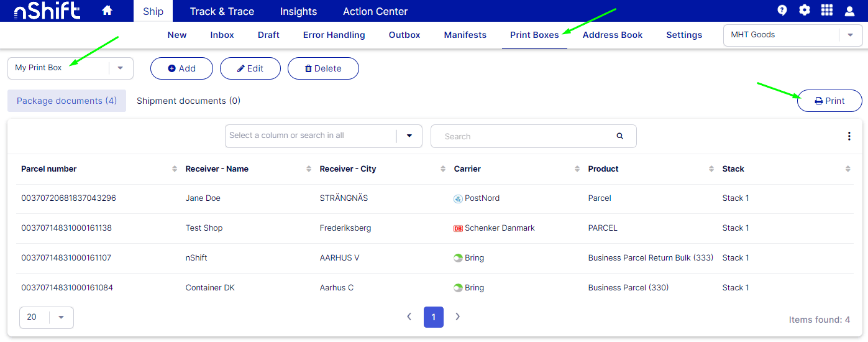The width and height of the screenshot is (868, 342).
Task: Open the help question mark icon
Action: tap(782, 11)
